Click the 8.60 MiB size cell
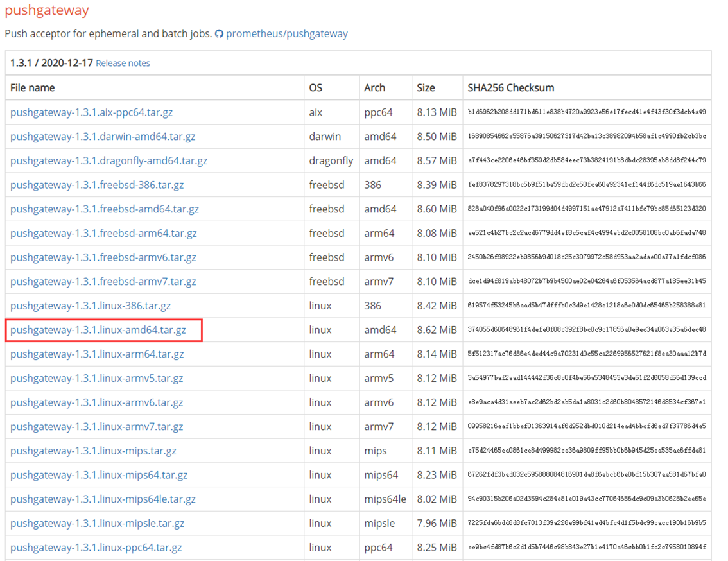The width and height of the screenshot is (728, 561). (x=437, y=209)
